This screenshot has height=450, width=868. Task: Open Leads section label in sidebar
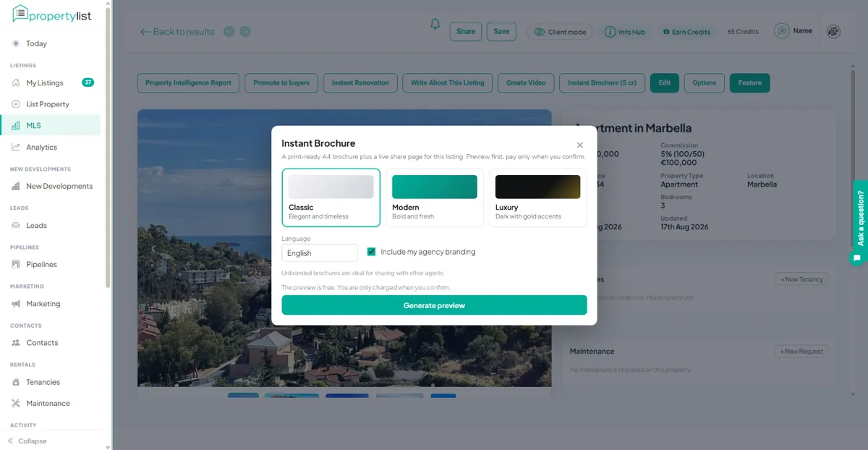point(36,225)
